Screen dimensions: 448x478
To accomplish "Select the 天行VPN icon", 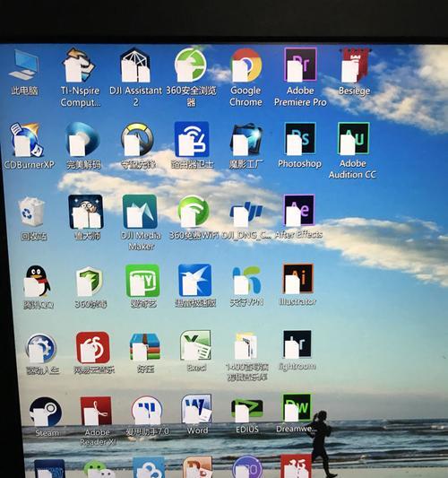I will tap(246, 280).
